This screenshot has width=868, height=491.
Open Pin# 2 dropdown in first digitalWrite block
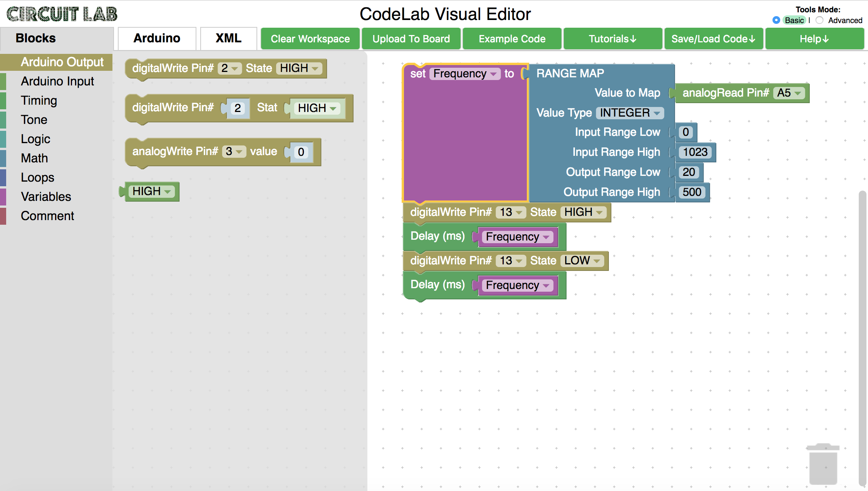pos(230,68)
